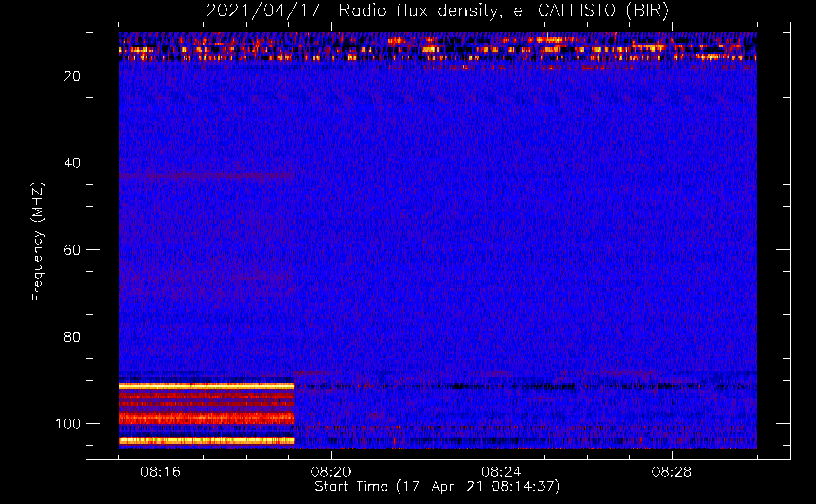The image size is (816, 504).
Task: Click the '20' frequency tick label
Action: click(x=72, y=76)
